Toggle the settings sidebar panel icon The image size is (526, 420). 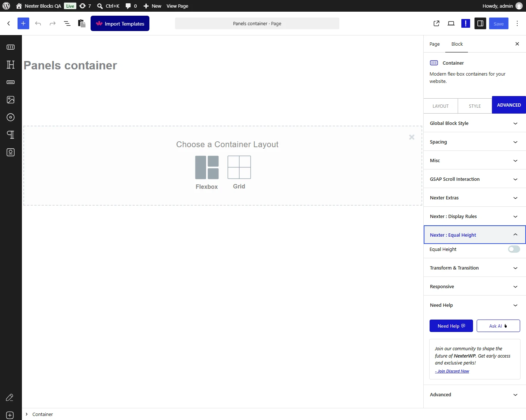[x=480, y=23]
